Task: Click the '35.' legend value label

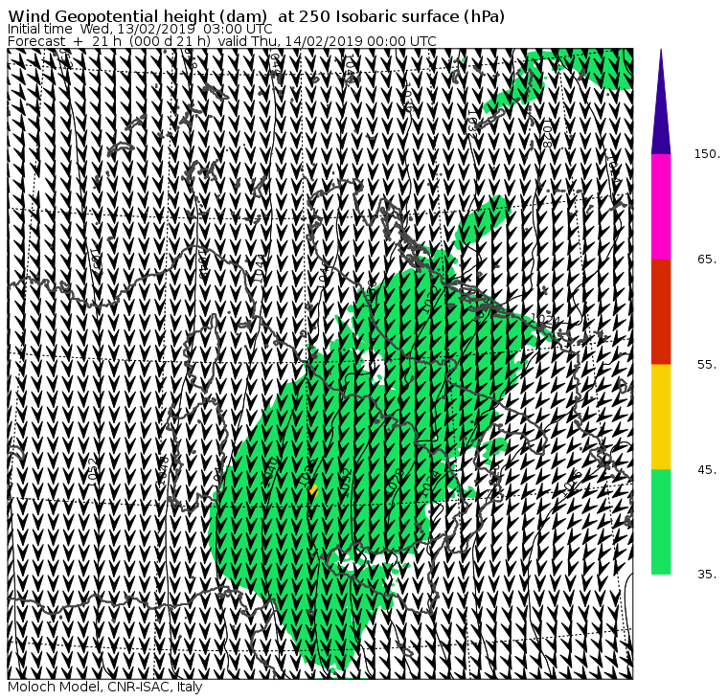Action: 707,575
